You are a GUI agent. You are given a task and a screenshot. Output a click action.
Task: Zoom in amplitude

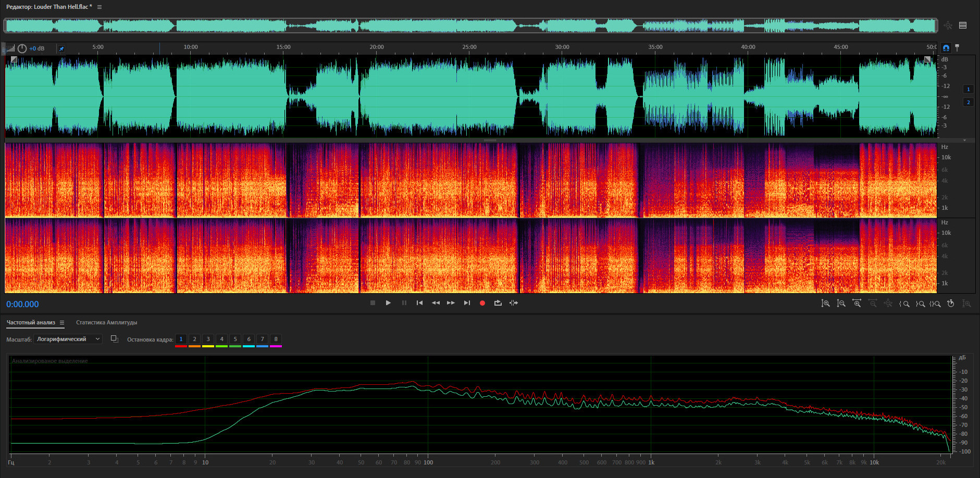[x=825, y=304]
